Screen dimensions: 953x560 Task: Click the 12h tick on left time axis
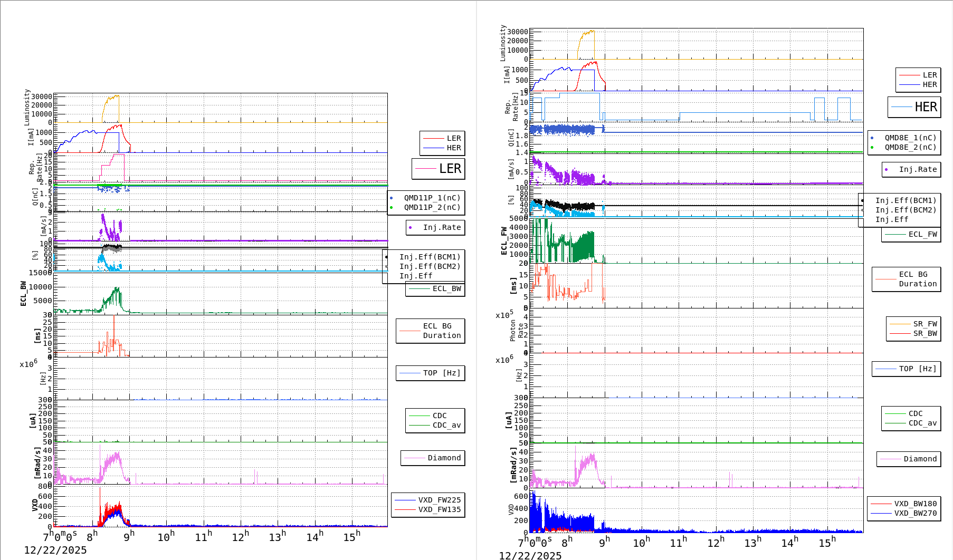[x=240, y=537]
